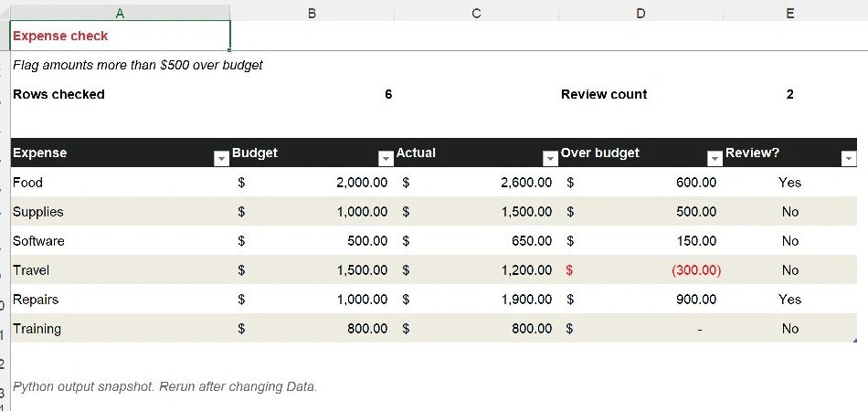Viewport: 868px width, 411px height.
Task: Select the 'Flag amounts more than $500' note
Action: [138, 65]
